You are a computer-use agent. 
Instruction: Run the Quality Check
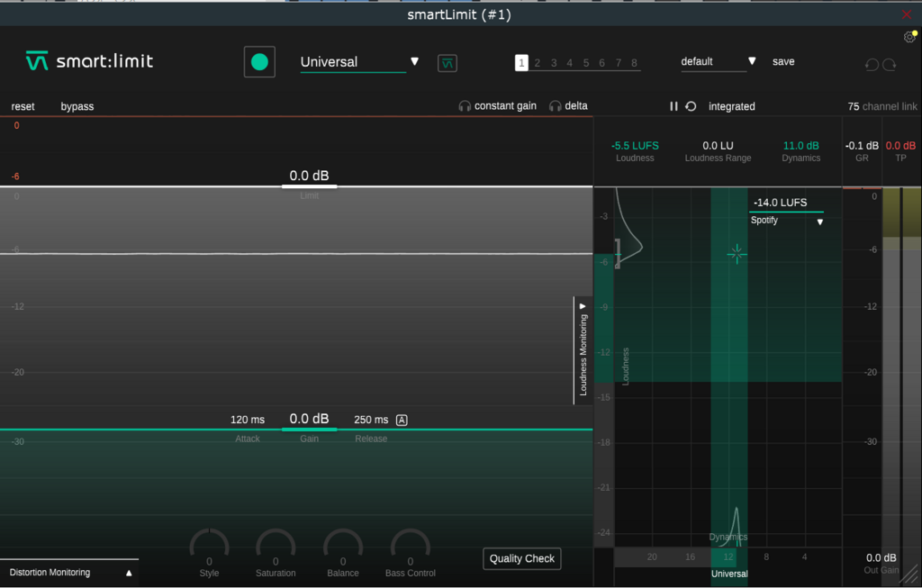[x=521, y=558]
